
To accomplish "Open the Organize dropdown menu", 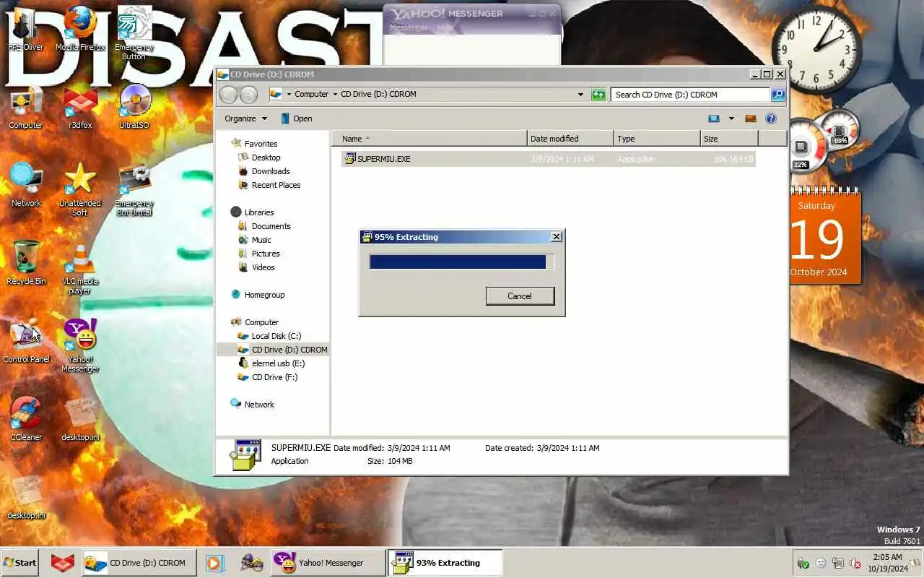I will [x=245, y=118].
